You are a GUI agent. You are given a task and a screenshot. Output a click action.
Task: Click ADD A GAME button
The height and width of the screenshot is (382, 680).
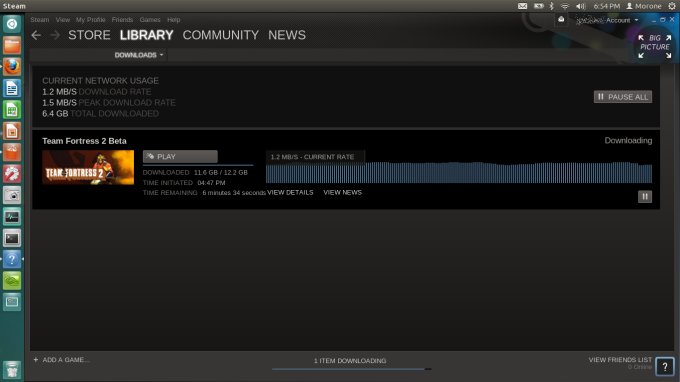tap(62, 359)
